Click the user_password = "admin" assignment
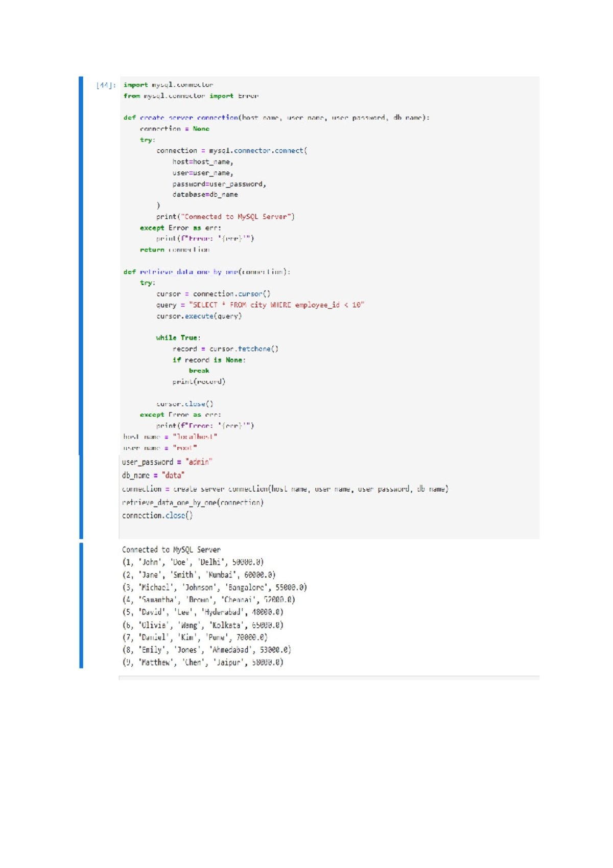The width and height of the screenshot is (613, 868). click(x=167, y=462)
